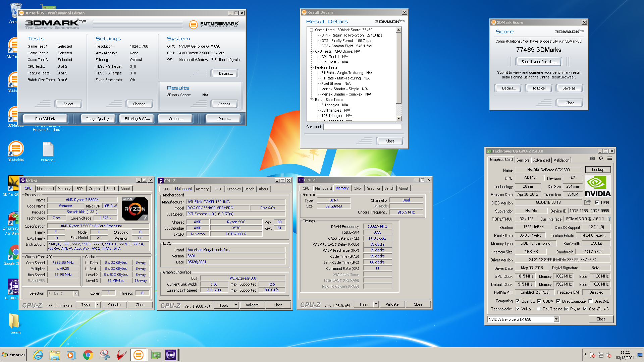The image size is (644, 362).
Task: Toggle the PhysX checkbox
Action: click(x=566, y=309)
